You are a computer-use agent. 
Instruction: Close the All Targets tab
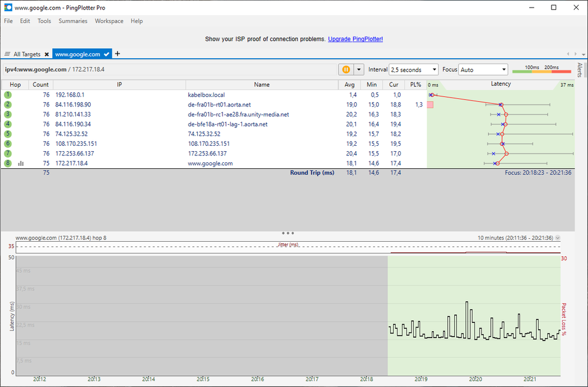[x=46, y=54]
